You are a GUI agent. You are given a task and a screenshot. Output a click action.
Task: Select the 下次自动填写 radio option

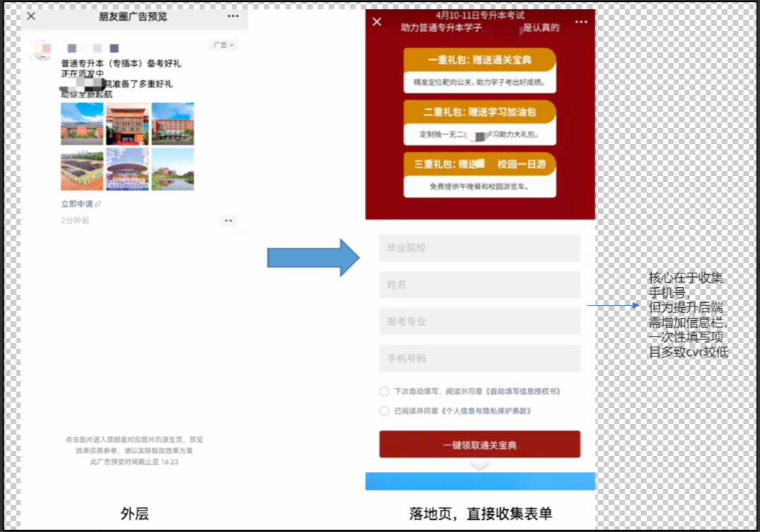pyautogui.click(x=385, y=392)
